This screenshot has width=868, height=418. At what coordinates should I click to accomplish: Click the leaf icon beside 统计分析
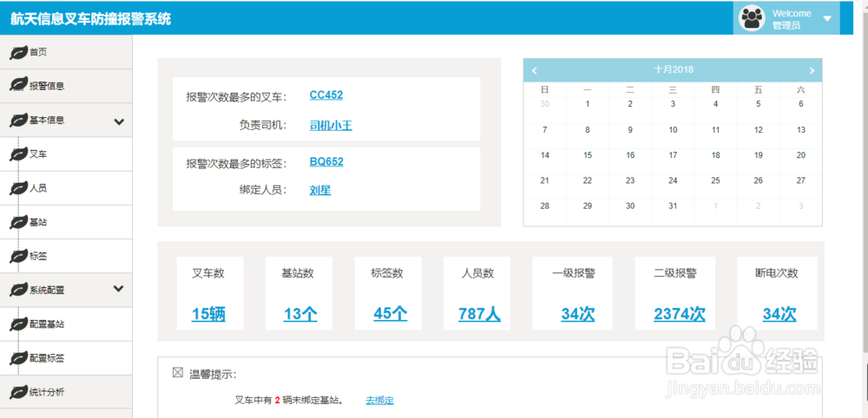point(19,393)
